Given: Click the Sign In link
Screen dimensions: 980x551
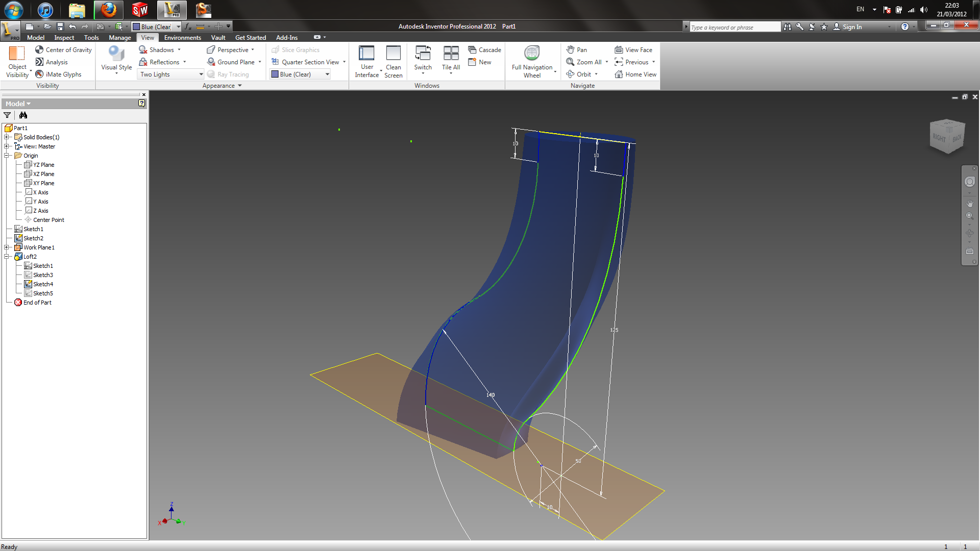Looking at the screenshot, I should [x=851, y=27].
